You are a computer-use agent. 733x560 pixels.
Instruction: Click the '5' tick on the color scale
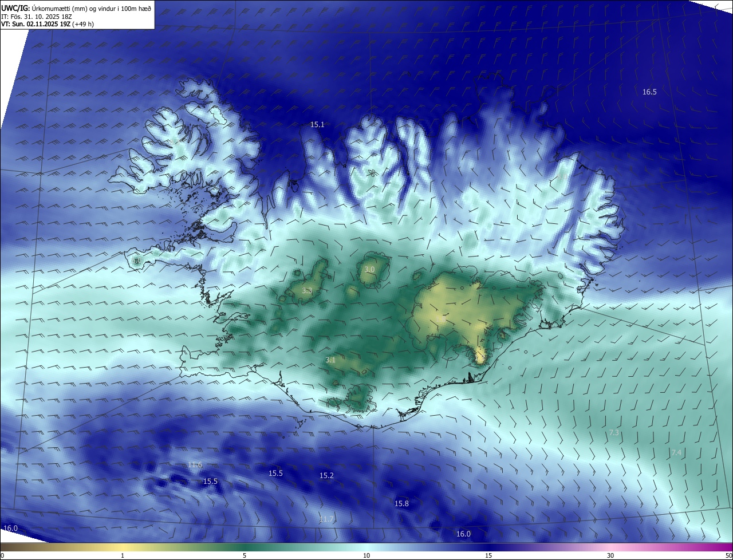pyautogui.click(x=245, y=555)
